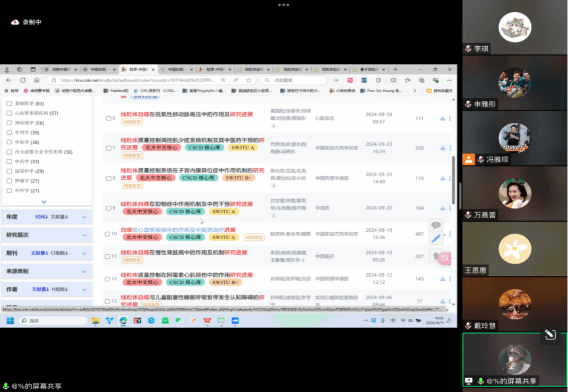Click the pencil edit floating icon
This screenshot has width=568, height=392.
click(x=436, y=239)
